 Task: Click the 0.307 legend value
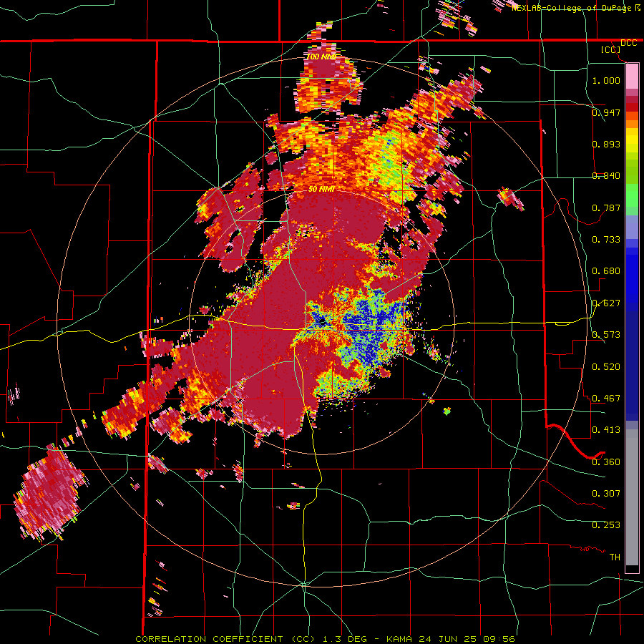[606, 494]
